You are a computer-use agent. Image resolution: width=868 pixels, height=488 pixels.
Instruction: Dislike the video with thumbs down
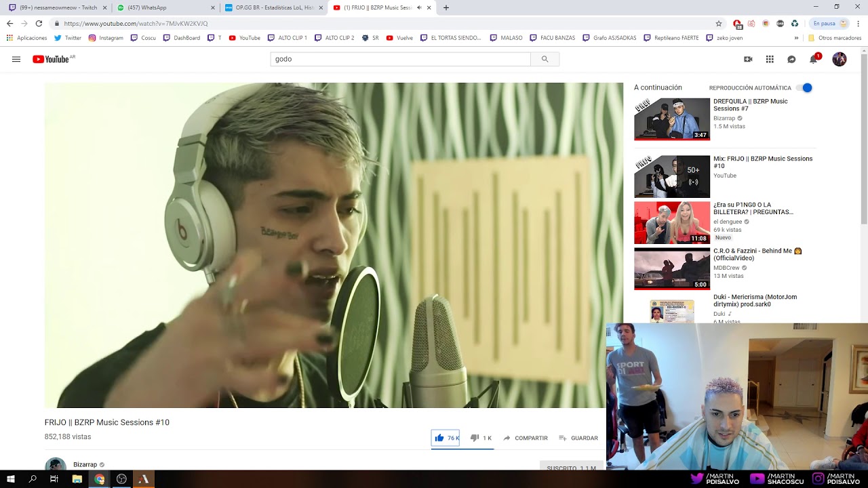481,438
